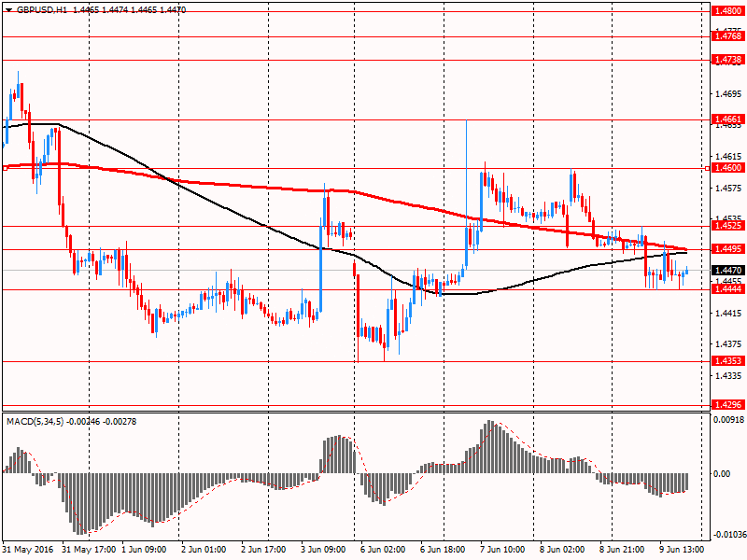The image size is (747, 560).
Task: Select the 1.4495 price level label
Action: tap(728, 249)
